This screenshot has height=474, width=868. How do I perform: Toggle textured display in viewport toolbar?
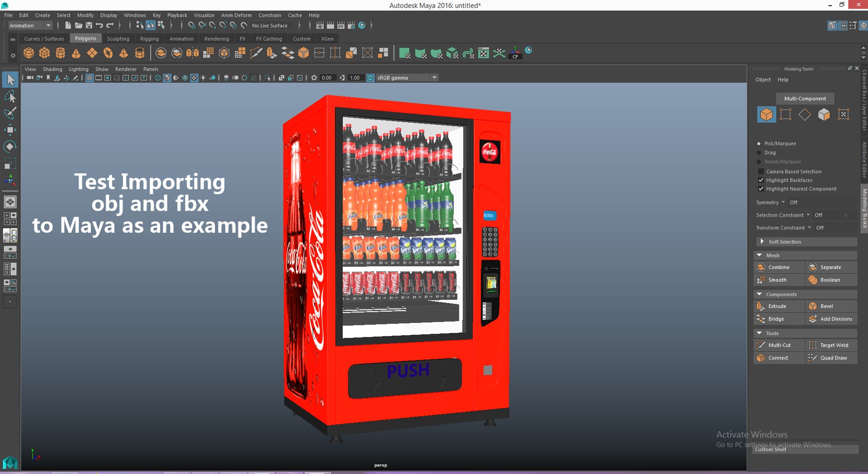(x=194, y=78)
